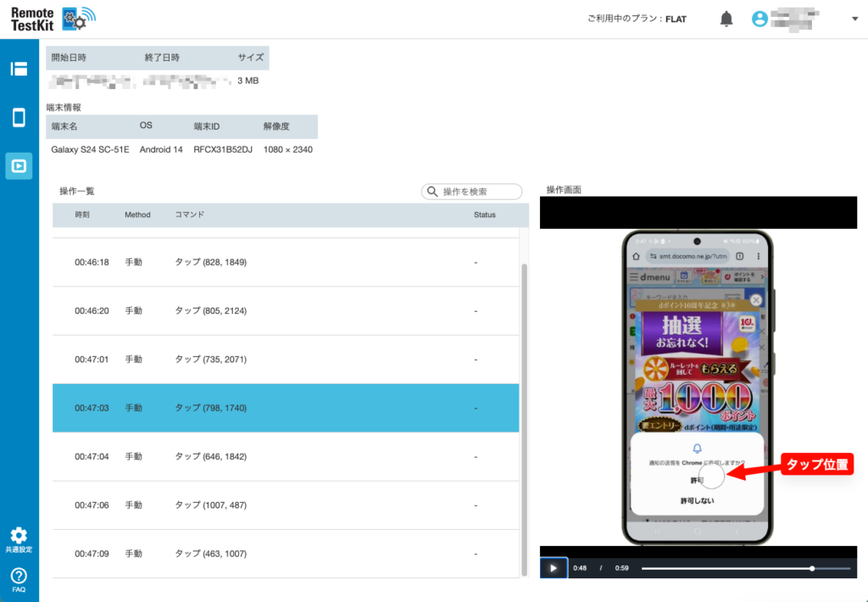Open notifications bell icon

point(726,19)
